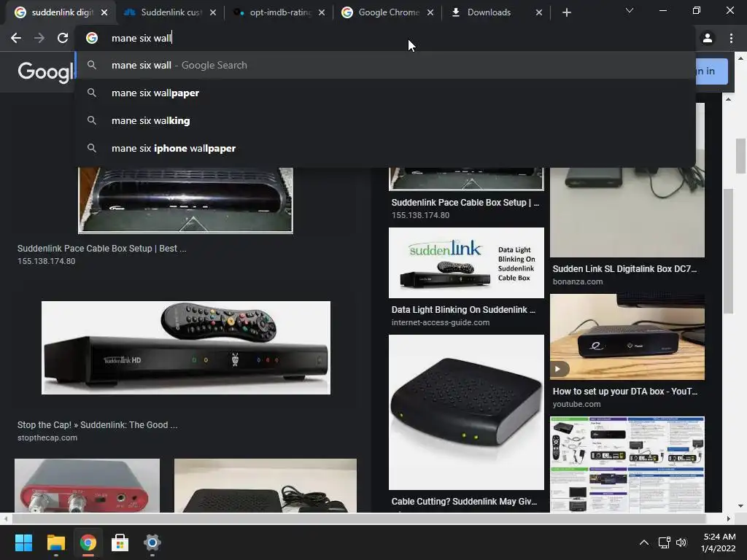
Task: Play the DTA box video thumbnail
Action: (627, 337)
